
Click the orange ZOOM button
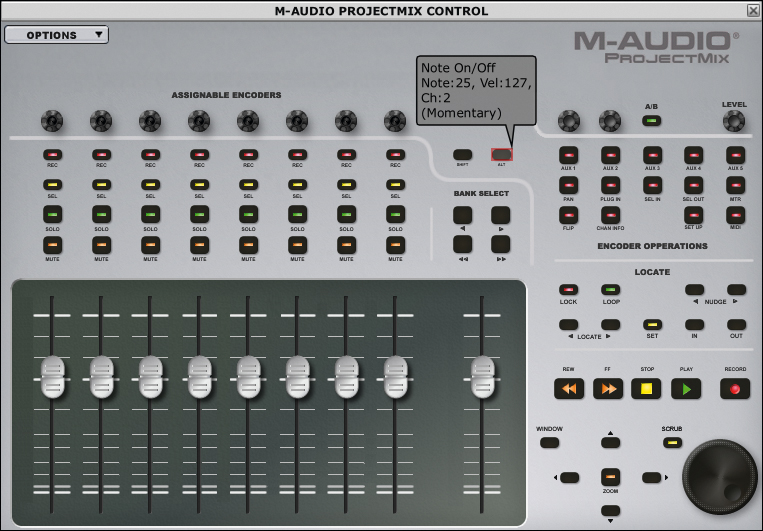tap(610, 477)
